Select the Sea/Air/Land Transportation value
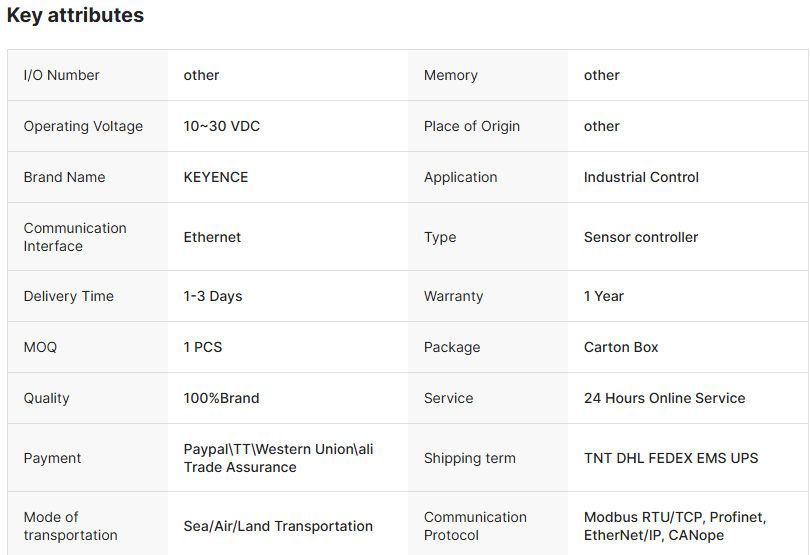 (x=278, y=526)
